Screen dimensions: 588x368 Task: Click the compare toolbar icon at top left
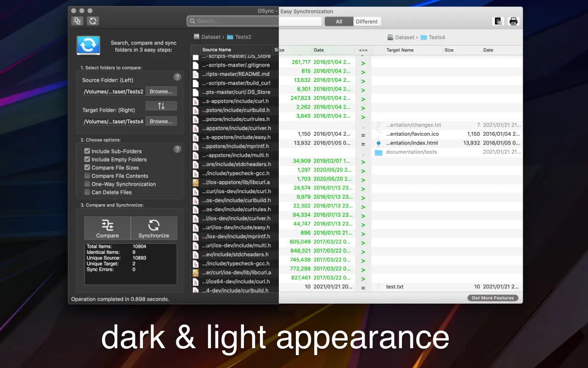(77, 21)
